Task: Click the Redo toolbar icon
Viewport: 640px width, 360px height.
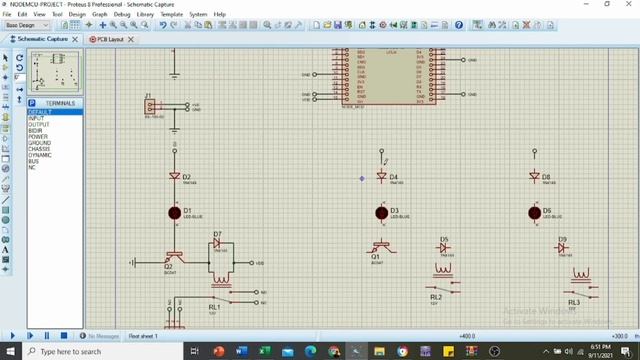Action: point(174,25)
